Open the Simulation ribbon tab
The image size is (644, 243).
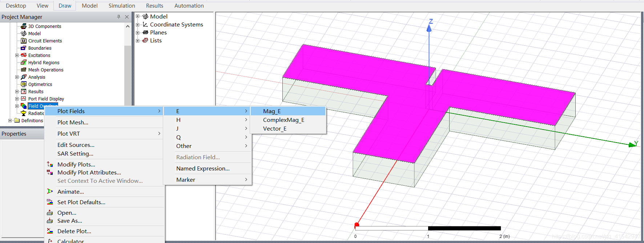[122, 6]
